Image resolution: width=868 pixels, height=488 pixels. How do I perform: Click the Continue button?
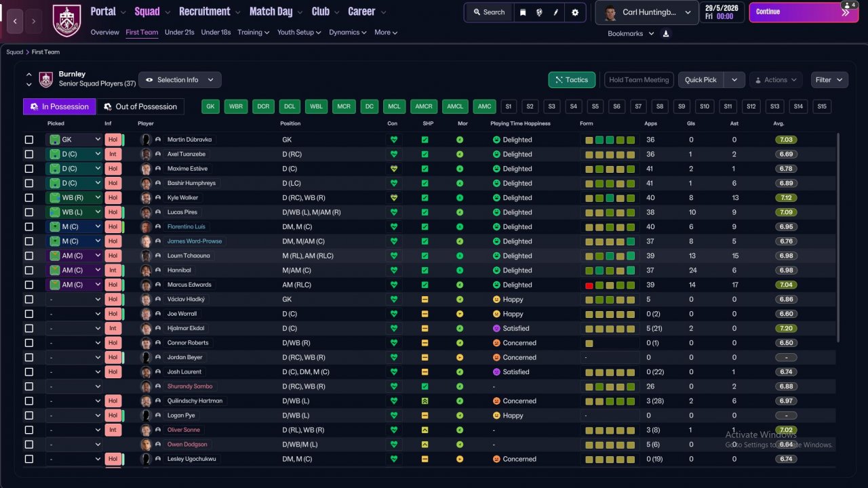804,12
